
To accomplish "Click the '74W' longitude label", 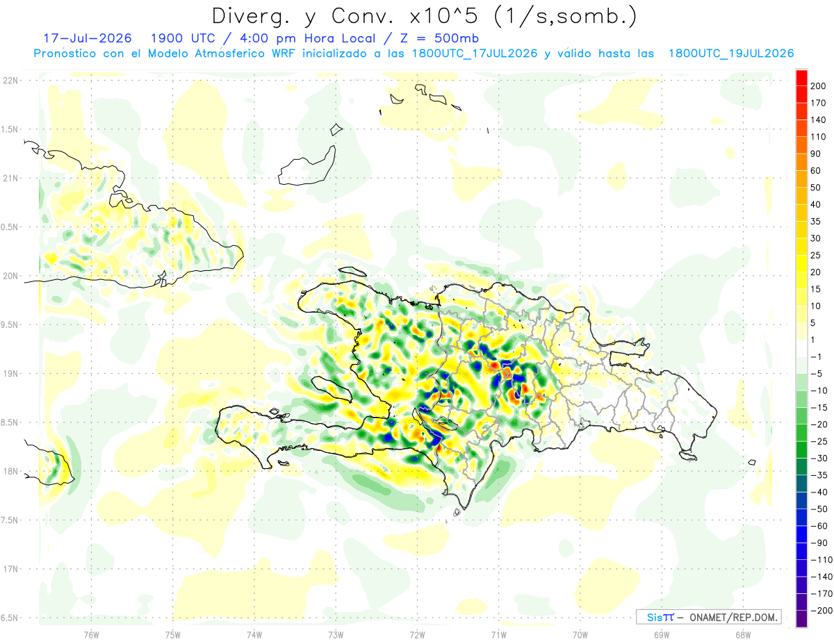I will click(254, 634).
